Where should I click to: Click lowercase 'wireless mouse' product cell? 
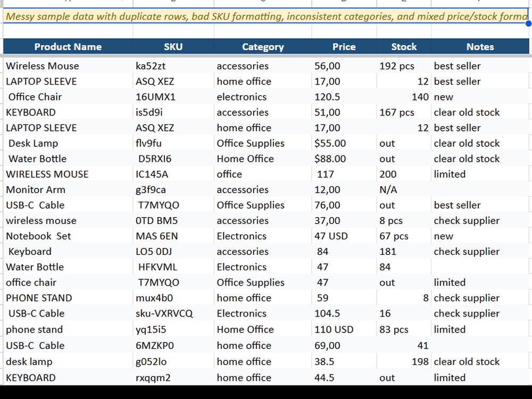[68, 221]
